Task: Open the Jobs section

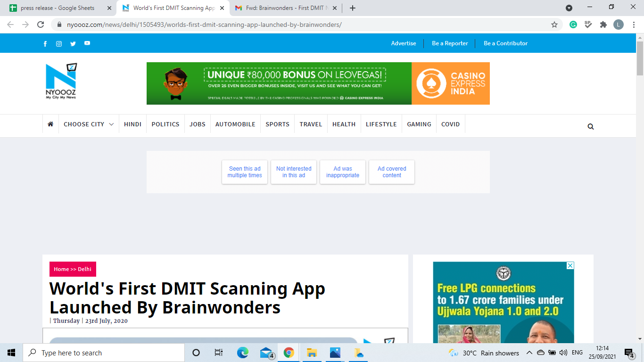Action: (198, 124)
